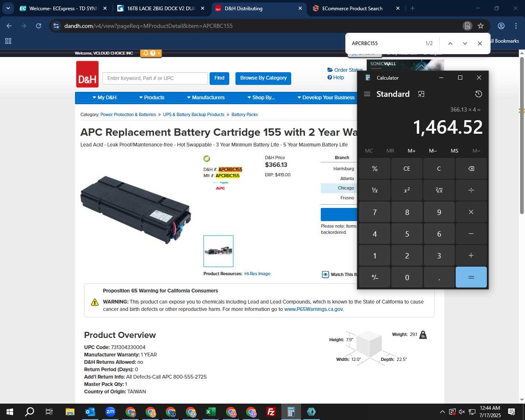Open the Shop By... dropdown menu
The image size is (525, 420).
point(261,98)
